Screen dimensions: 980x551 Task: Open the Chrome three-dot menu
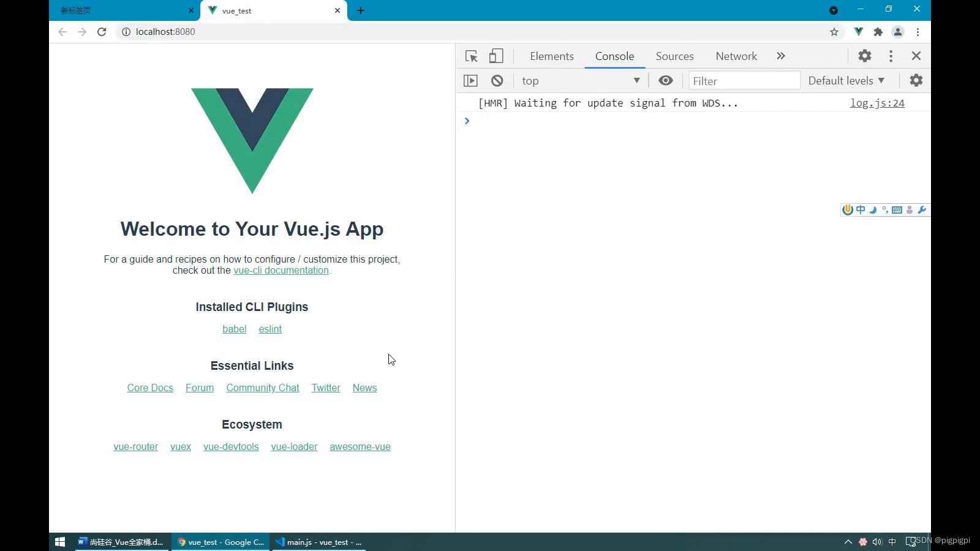click(x=918, y=32)
